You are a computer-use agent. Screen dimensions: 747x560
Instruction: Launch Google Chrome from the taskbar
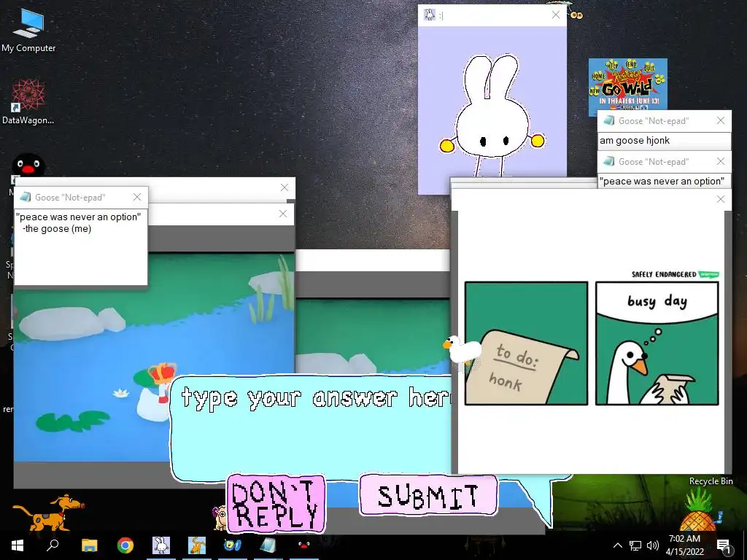pyautogui.click(x=125, y=545)
